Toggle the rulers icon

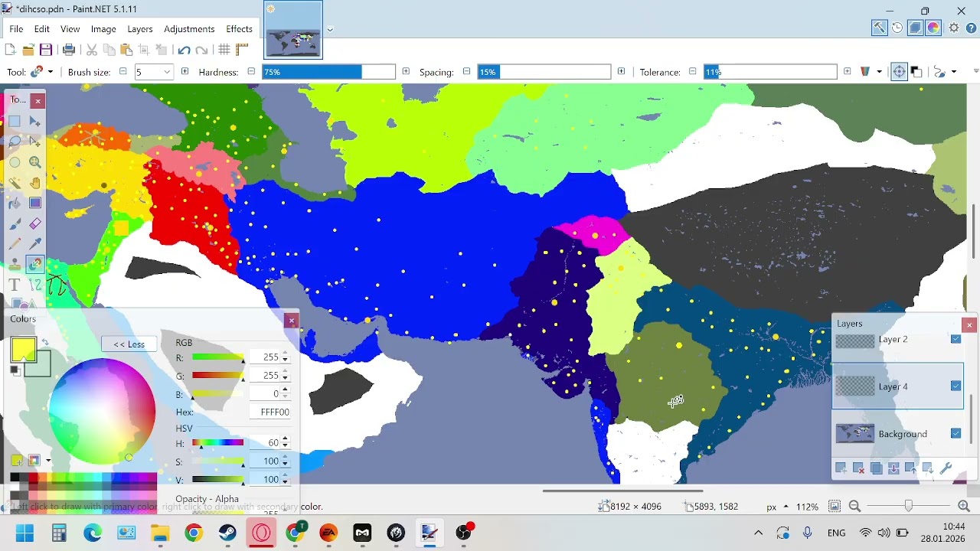(243, 50)
